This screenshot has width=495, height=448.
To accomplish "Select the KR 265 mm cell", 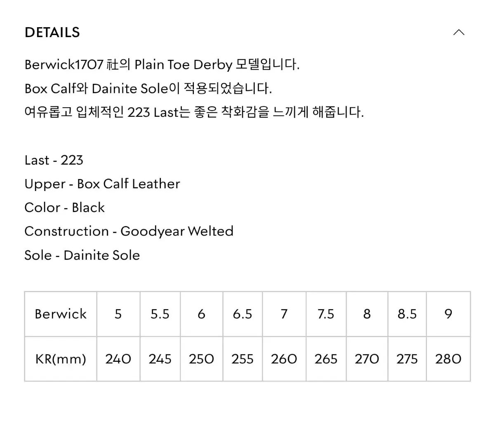I will coord(326,359).
